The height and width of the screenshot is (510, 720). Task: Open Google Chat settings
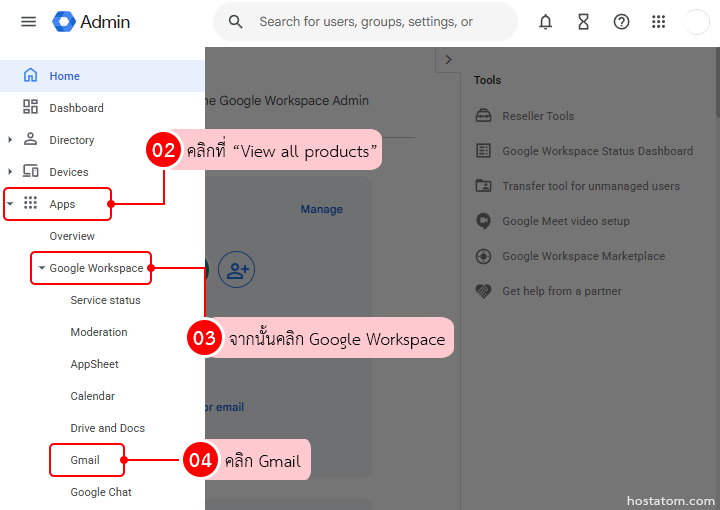(x=101, y=492)
